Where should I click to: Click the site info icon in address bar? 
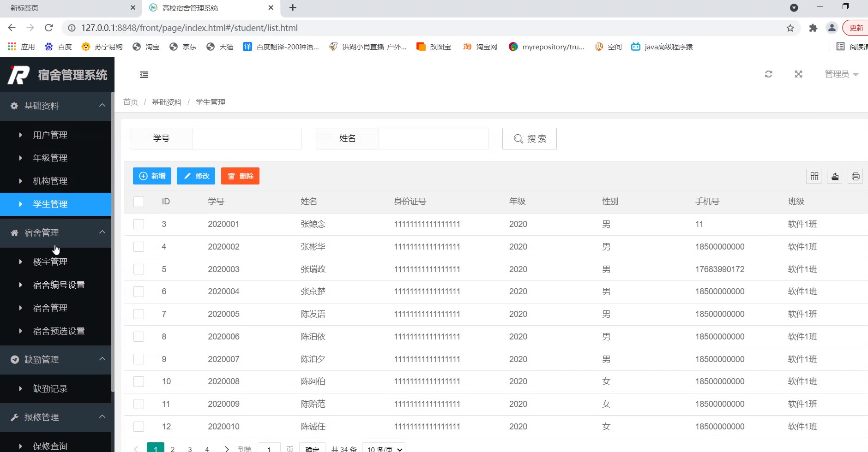pos(72,28)
